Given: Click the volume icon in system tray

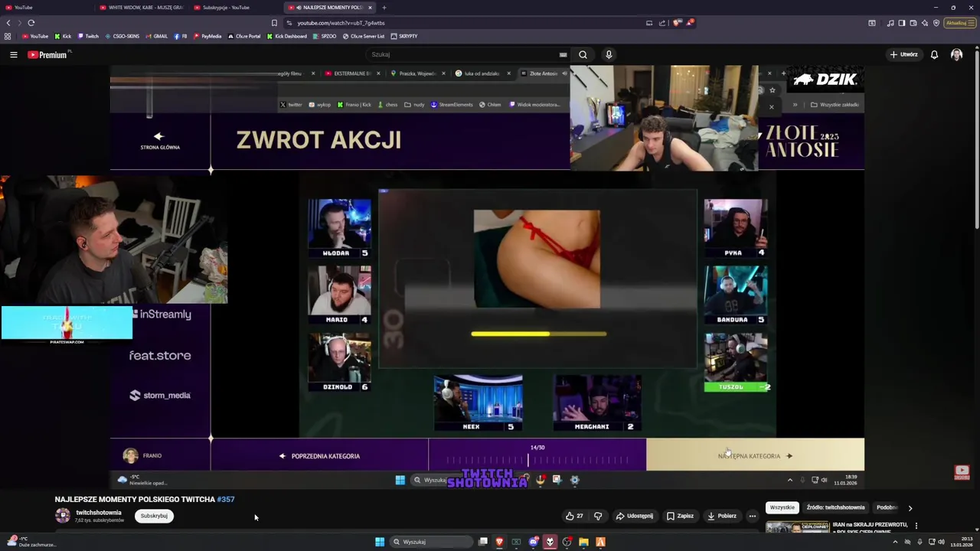Looking at the screenshot, I should 941,542.
